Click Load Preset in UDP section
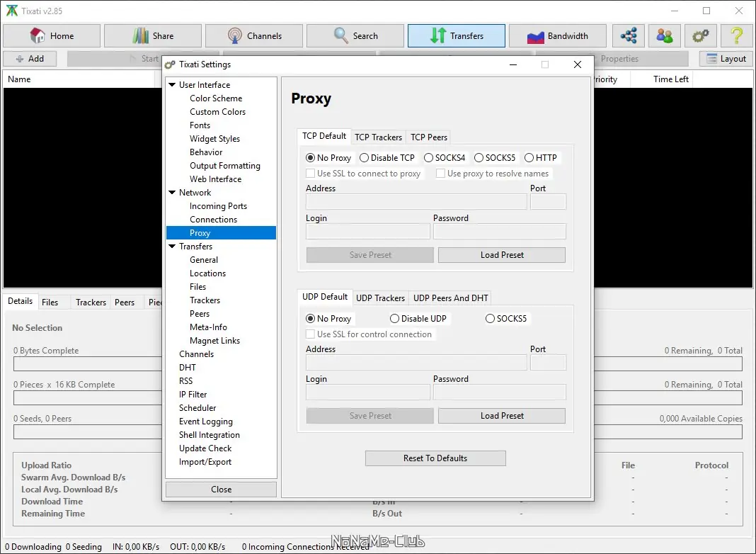Viewport: 756px width, 554px height. point(502,415)
